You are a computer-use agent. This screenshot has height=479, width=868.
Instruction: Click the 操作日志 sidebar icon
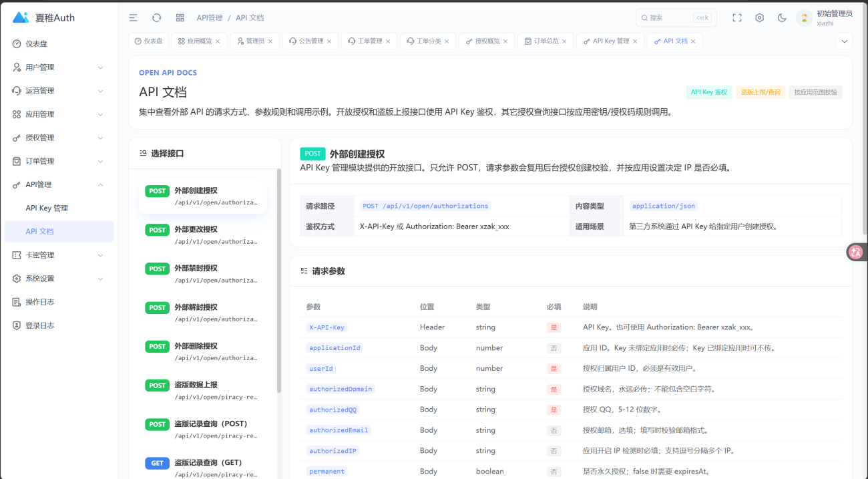[17, 302]
